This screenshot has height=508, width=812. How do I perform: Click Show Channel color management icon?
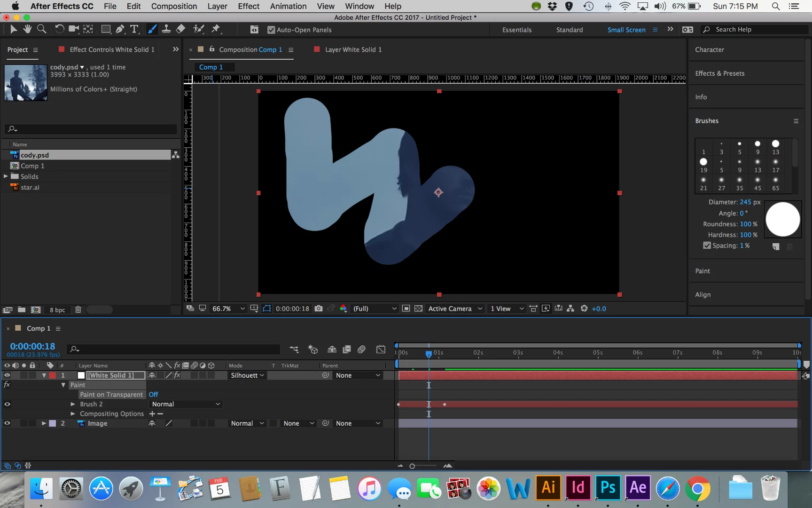click(344, 309)
